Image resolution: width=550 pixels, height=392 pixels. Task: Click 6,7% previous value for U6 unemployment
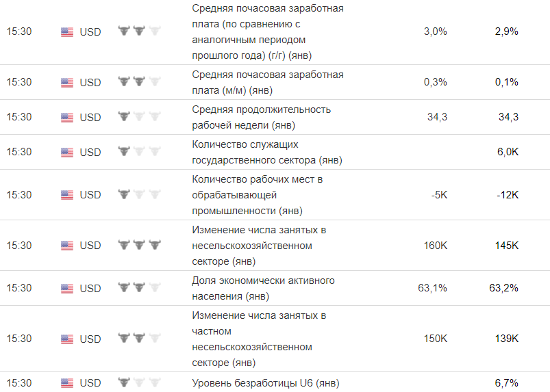(506, 383)
